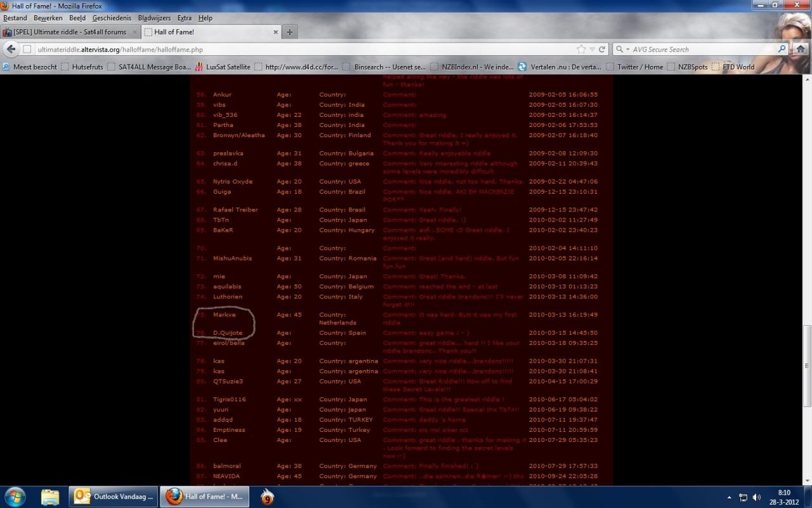
Task: Open the Vertalen.nu bookmark
Action: pos(560,67)
